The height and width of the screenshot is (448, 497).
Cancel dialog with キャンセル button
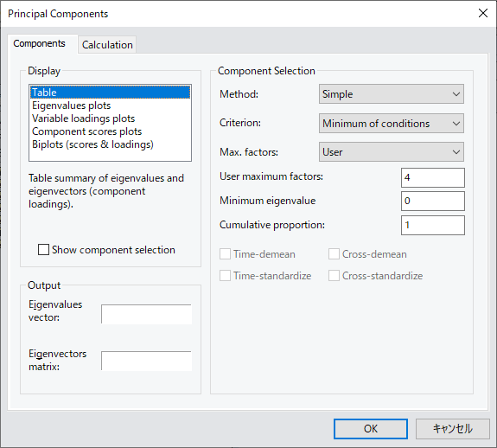coord(453,429)
